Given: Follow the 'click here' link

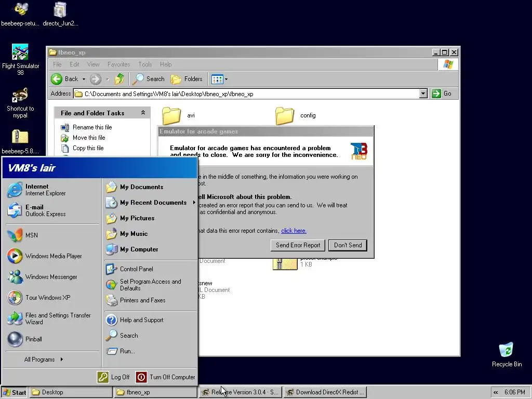Looking at the screenshot, I should [x=294, y=231].
